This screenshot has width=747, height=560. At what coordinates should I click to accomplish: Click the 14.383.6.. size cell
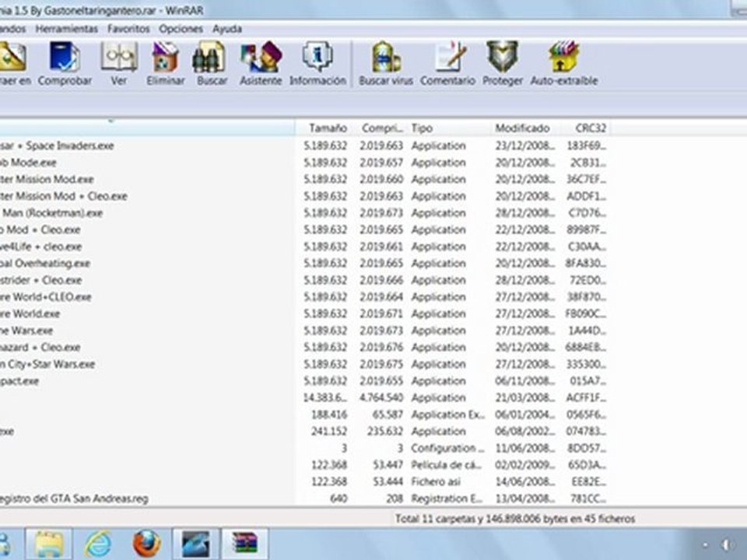tap(325, 397)
